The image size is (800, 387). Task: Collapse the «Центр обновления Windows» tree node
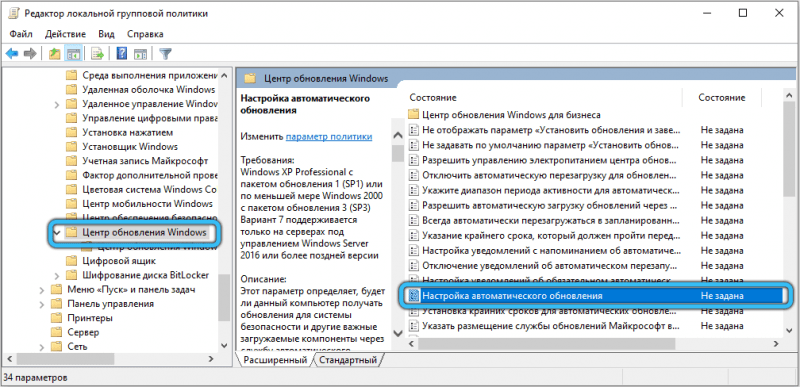[57, 233]
